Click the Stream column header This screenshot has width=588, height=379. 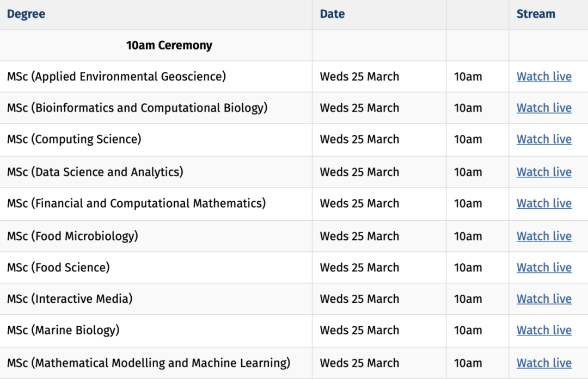(536, 14)
